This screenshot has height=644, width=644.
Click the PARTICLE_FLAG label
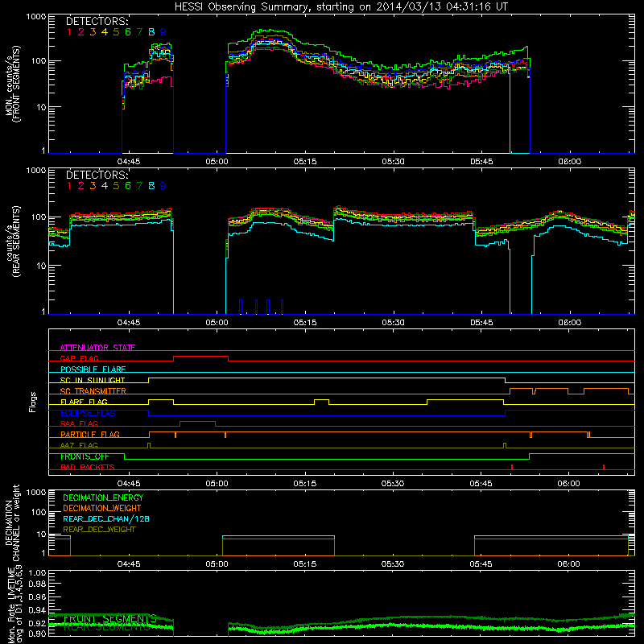pyautogui.click(x=90, y=435)
